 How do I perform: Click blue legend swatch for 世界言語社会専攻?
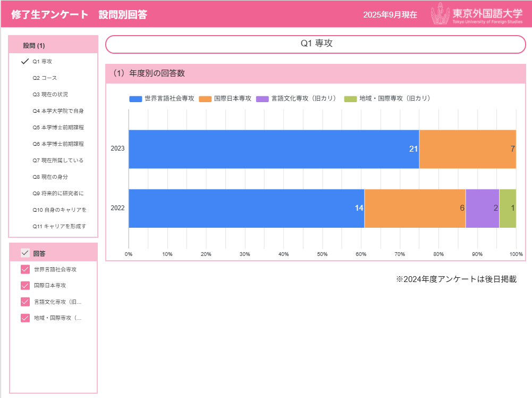tap(136, 99)
